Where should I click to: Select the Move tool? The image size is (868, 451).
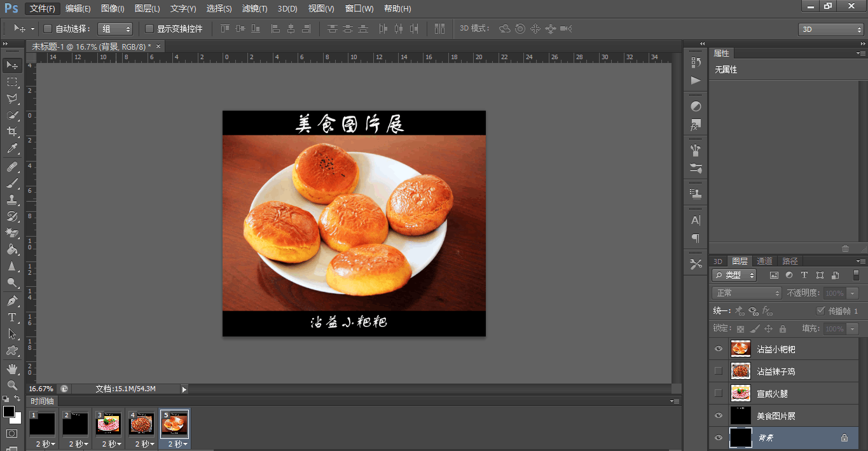pos(13,65)
